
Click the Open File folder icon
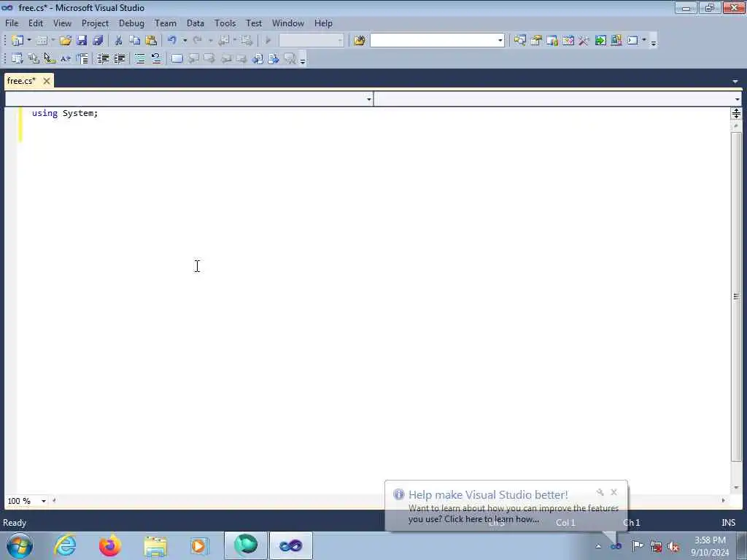coord(65,41)
